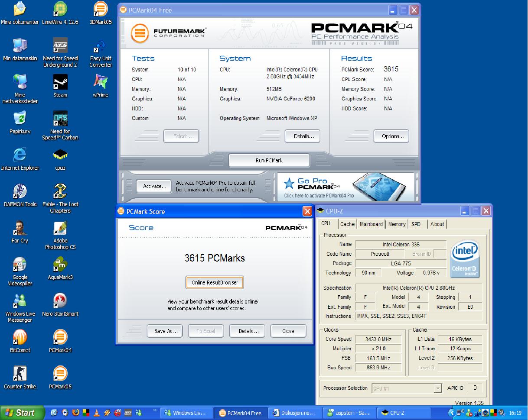Launch Steam from desktop
Image resolution: width=528 pixels, height=420 pixels.
[x=60, y=86]
